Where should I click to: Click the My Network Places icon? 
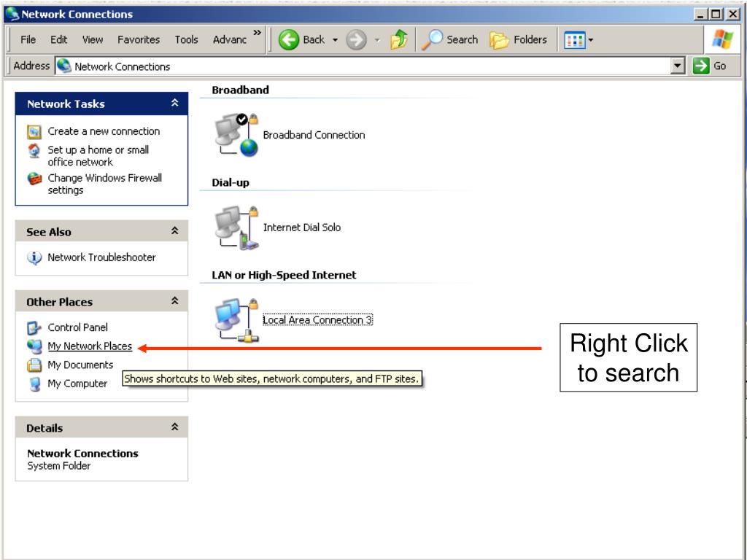coord(34,346)
